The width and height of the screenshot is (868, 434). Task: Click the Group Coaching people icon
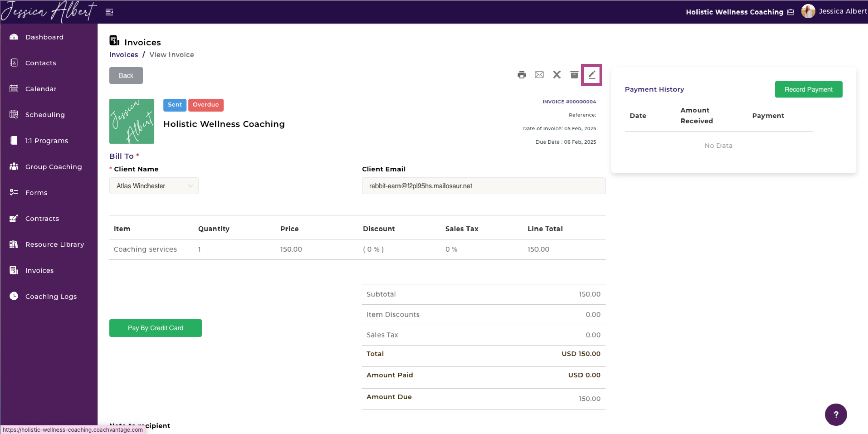pyautogui.click(x=14, y=167)
